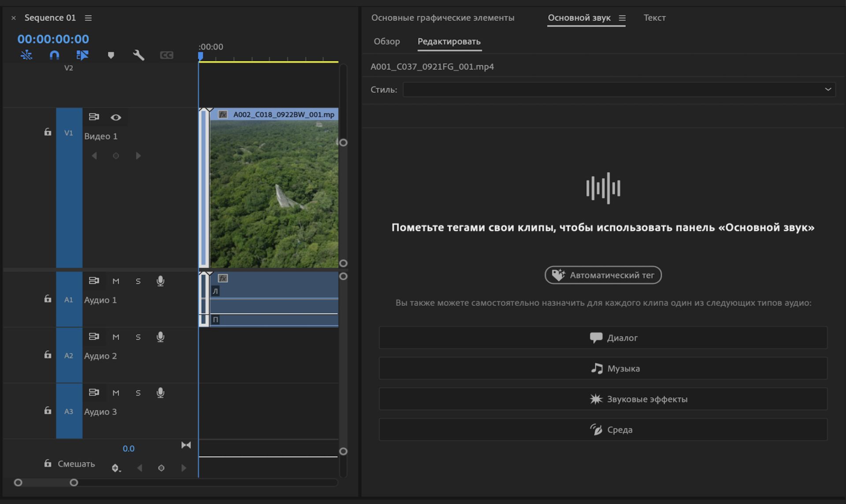Solo the Аудио 3 track
Viewport: 846px width, 504px height.
(x=138, y=393)
